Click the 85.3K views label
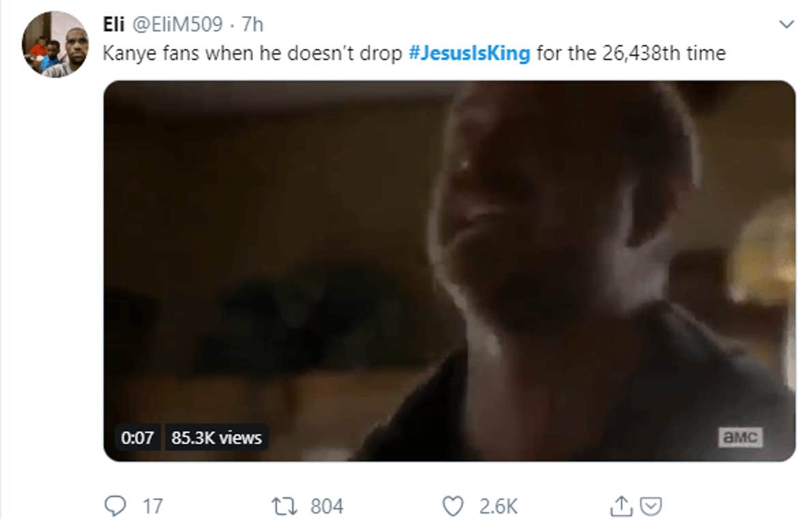The height and width of the screenshot is (519, 812). point(216,438)
